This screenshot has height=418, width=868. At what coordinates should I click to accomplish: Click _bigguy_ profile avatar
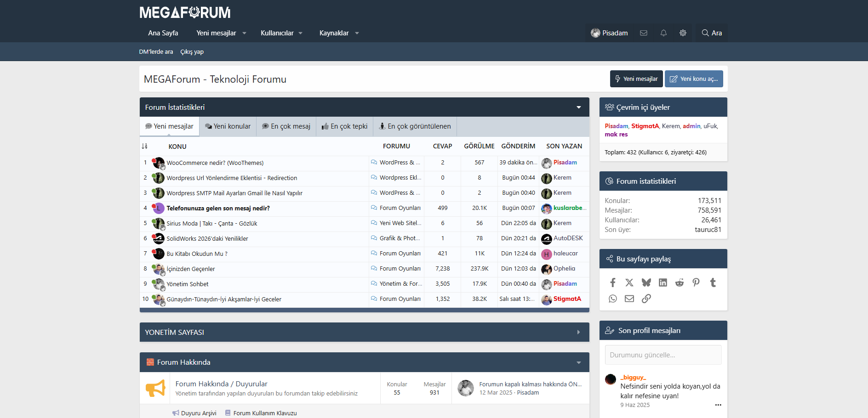[x=611, y=379]
